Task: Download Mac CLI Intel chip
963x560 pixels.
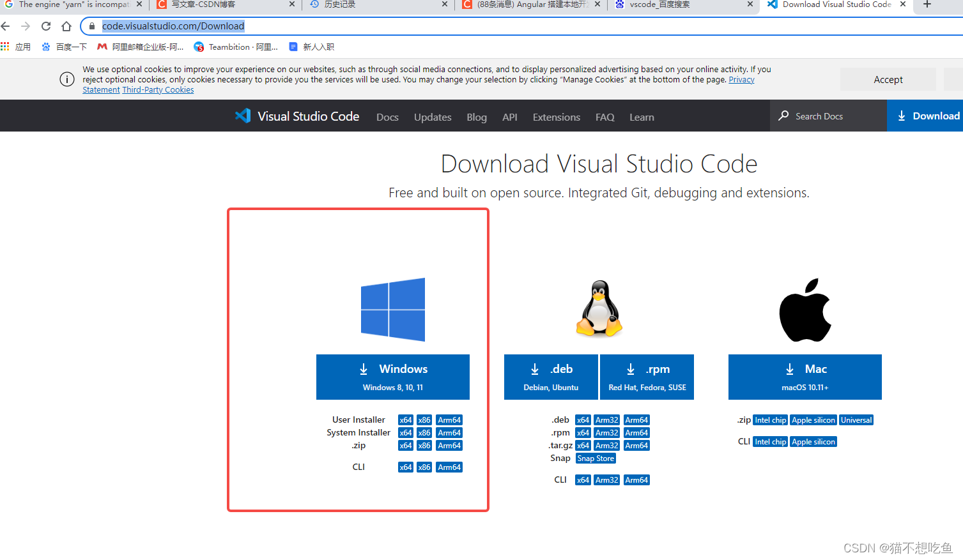Action: coord(771,442)
